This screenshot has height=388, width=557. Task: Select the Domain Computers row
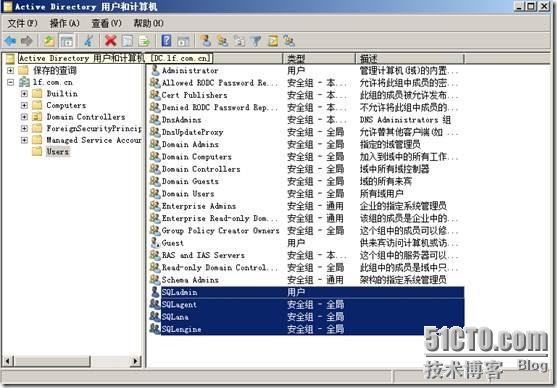coord(307,157)
